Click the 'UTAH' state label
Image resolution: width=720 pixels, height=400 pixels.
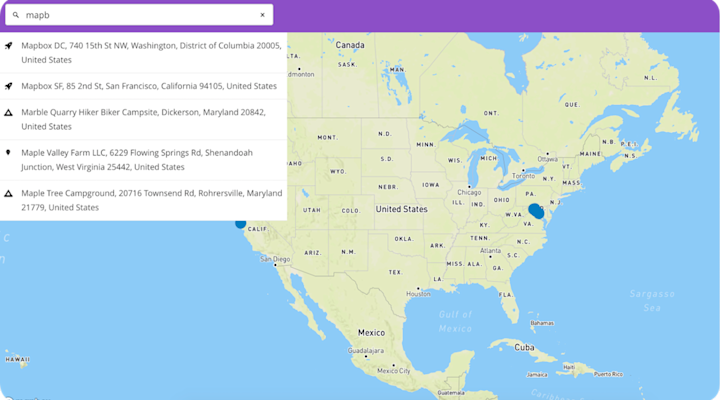[312, 210]
